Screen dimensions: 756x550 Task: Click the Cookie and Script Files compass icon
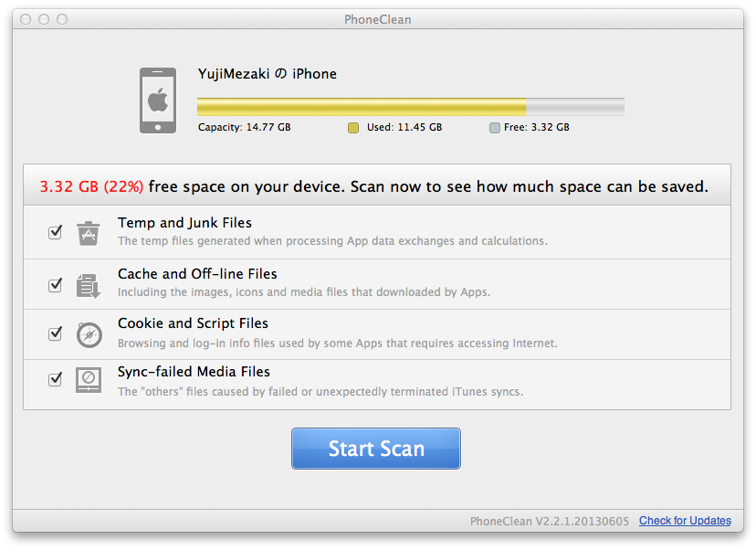point(89,334)
